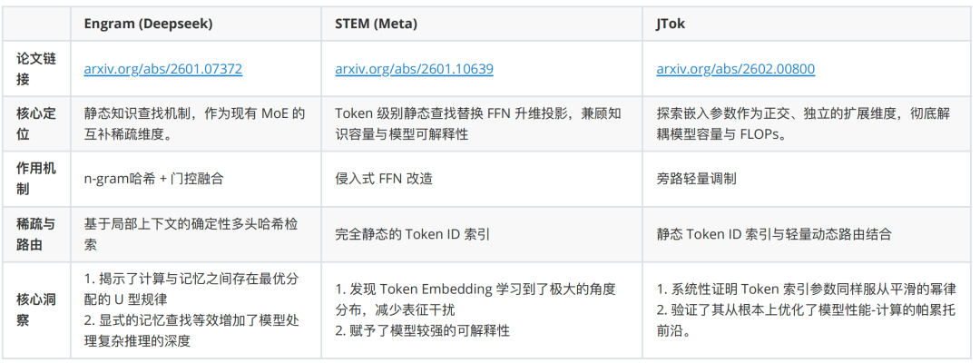Select the 核心洞察 row label
Screen dimensions: 980x363
35,307
